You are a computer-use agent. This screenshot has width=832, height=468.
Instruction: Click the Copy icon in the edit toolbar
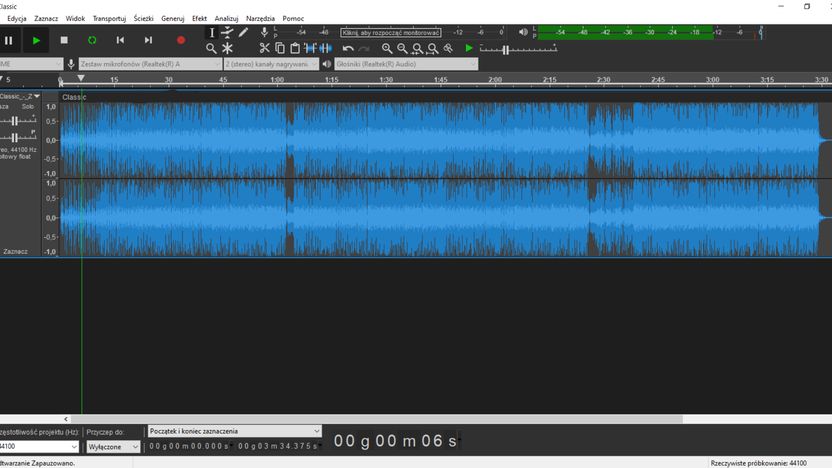(280, 49)
